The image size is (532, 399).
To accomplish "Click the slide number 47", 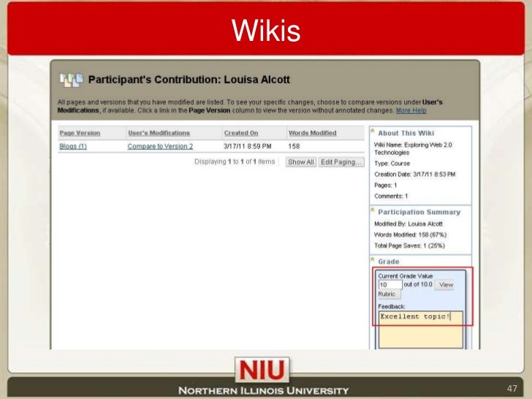I will point(512,387).
